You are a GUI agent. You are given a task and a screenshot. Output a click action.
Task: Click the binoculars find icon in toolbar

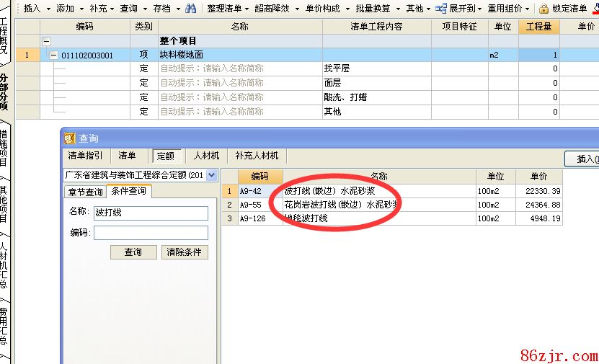pos(190,9)
